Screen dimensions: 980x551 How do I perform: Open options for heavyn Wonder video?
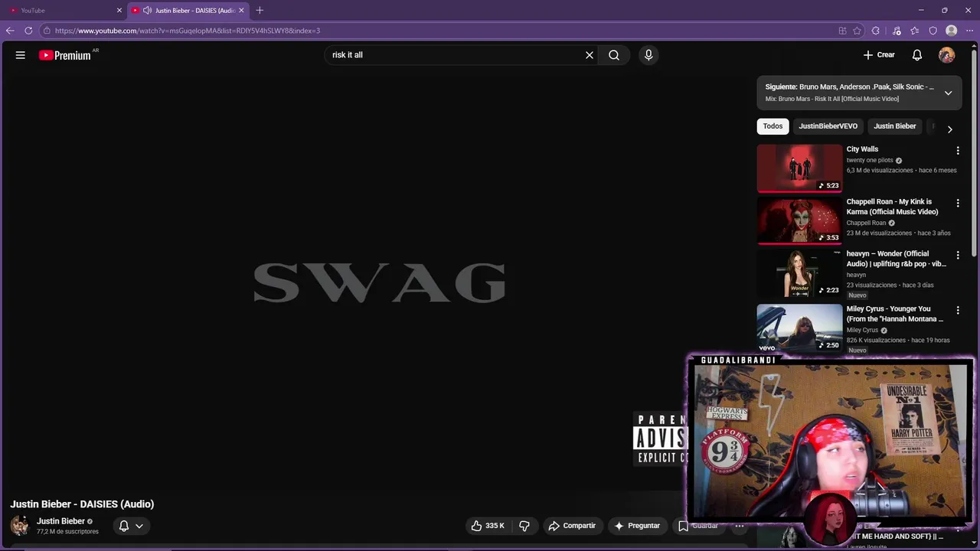click(958, 256)
